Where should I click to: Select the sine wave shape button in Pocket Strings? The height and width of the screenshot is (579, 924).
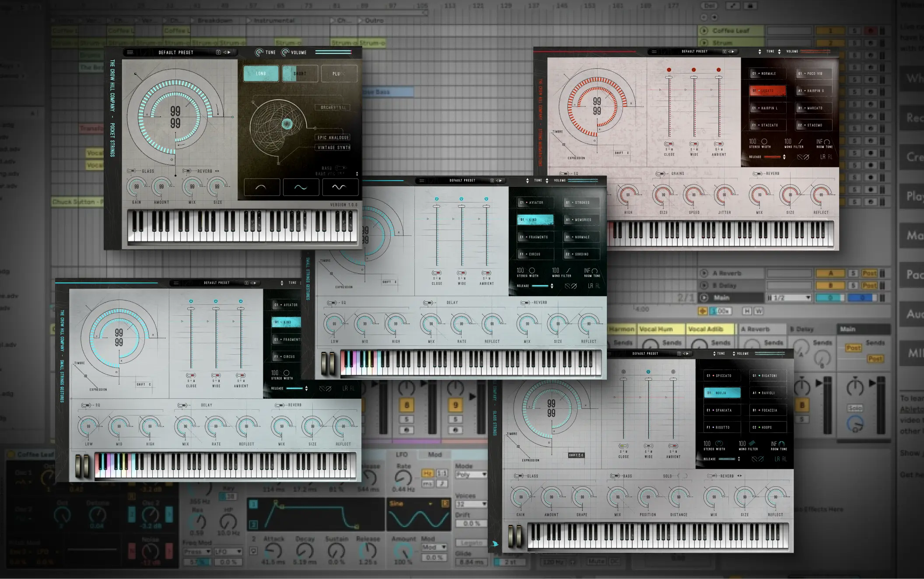pos(301,187)
